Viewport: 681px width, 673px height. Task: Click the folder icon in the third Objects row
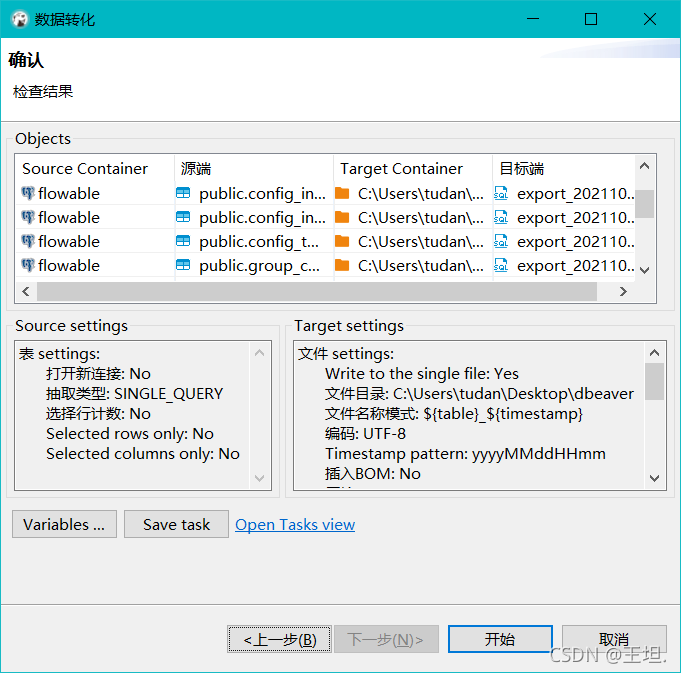point(342,241)
